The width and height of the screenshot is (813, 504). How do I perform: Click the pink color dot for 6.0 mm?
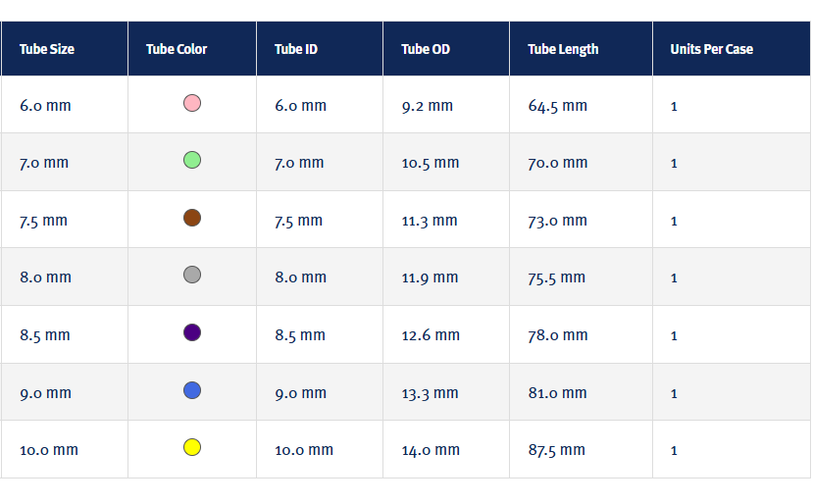pos(192,103)
